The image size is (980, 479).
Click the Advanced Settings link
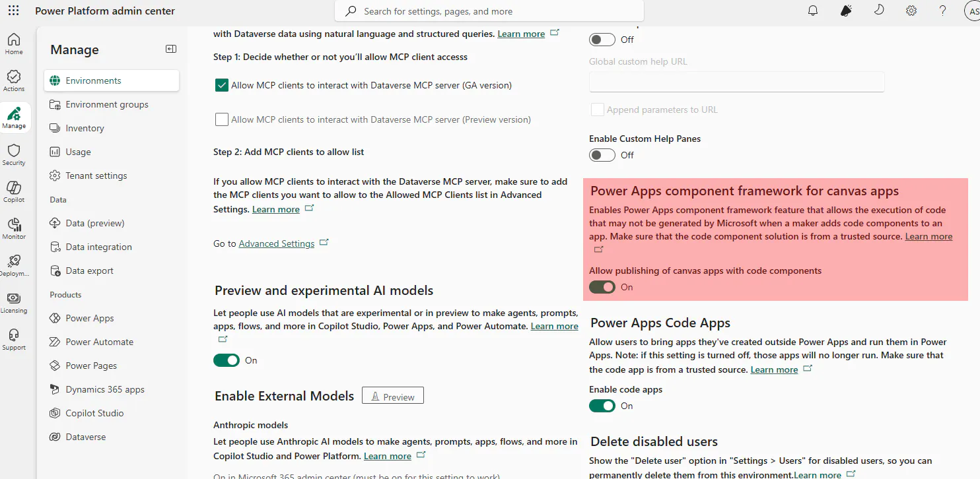tap(277, 243)
